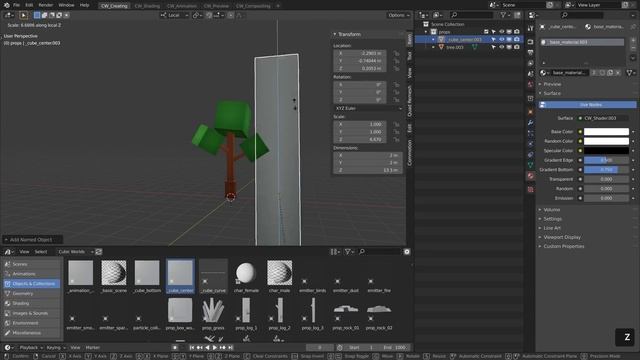Toggle visibility eye of tree.003
This screenshot has height=360, width=640.
click(502, 47)
